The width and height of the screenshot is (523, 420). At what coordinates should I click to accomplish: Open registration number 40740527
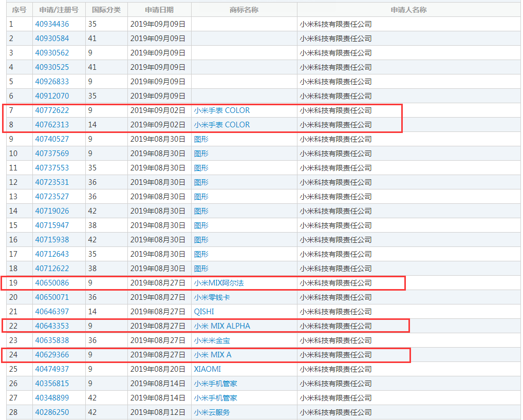point(52,139)
